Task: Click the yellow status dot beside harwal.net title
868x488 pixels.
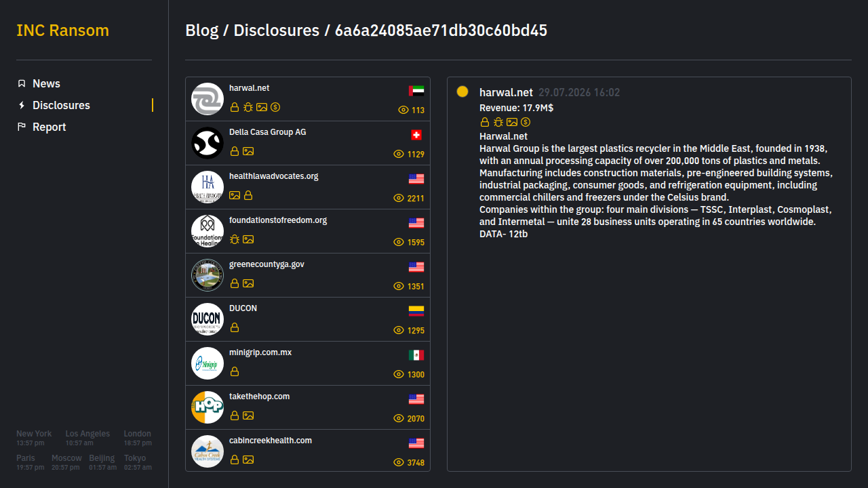Action: 462,91
